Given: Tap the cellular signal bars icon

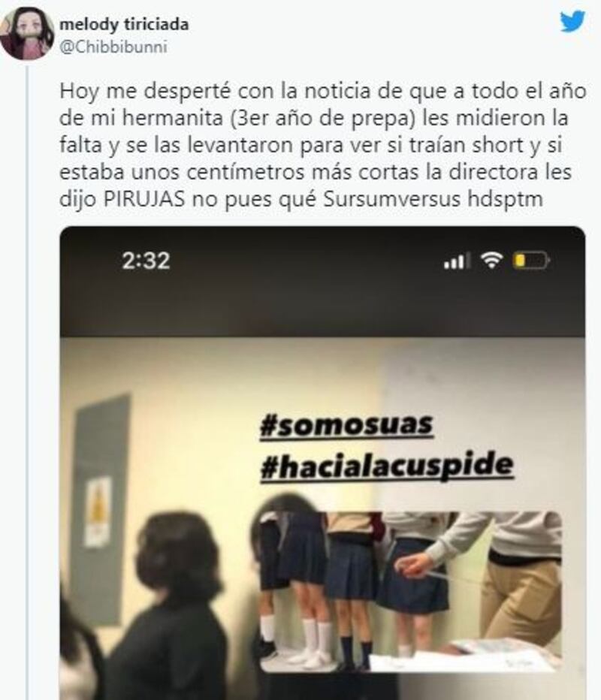Looking at the screenshot, I should (x=456, y=261).
